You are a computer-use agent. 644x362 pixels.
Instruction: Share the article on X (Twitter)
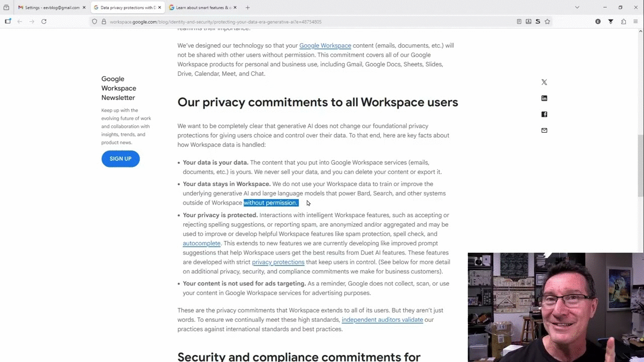click(544, 82)
